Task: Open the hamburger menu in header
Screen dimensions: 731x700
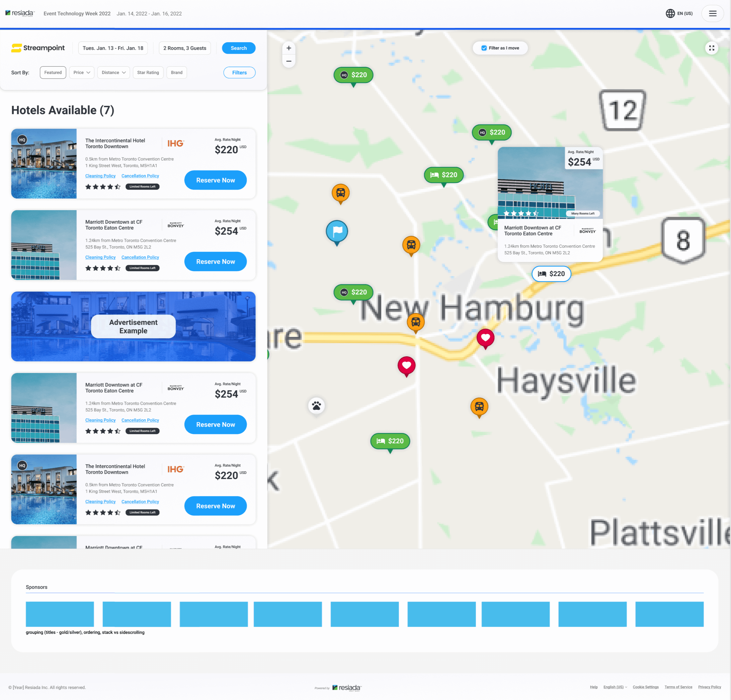Action: click(712, 13)
